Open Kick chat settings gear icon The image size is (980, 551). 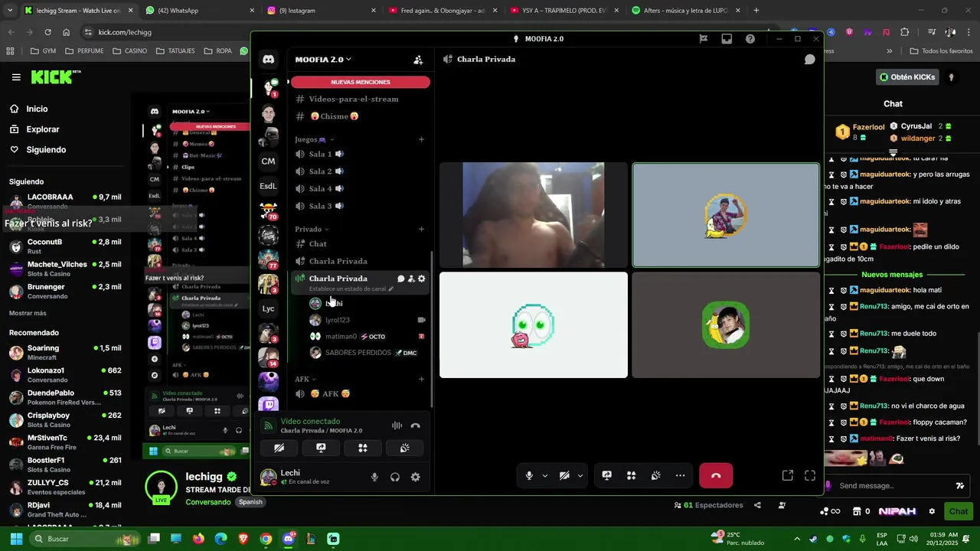coord(932,511)
